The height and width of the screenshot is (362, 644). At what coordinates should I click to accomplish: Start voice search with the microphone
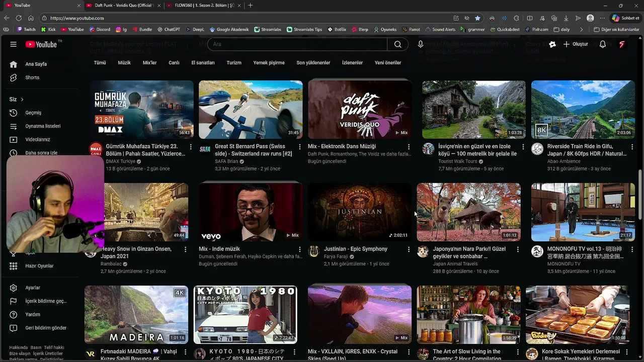click(421, 44)
